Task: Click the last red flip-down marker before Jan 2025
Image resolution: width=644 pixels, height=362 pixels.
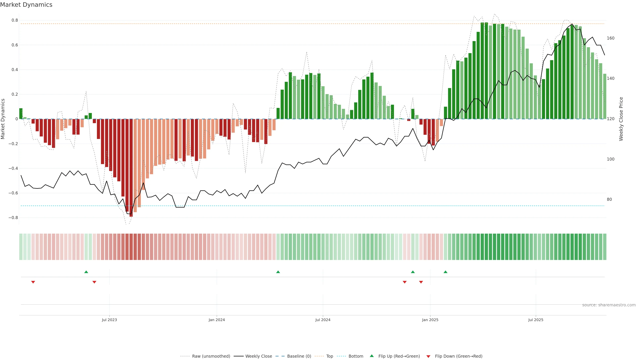Action: tap(421, 282)
